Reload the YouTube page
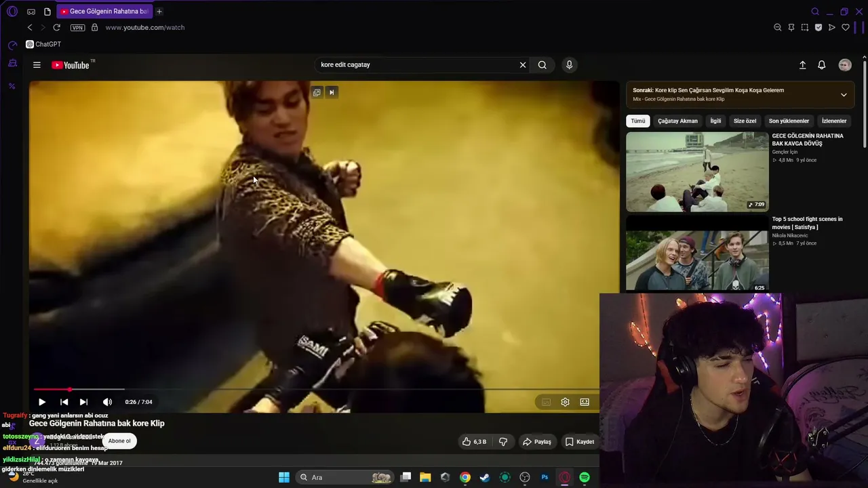This screenshot has height=488, width=868. tap(57, 28)
